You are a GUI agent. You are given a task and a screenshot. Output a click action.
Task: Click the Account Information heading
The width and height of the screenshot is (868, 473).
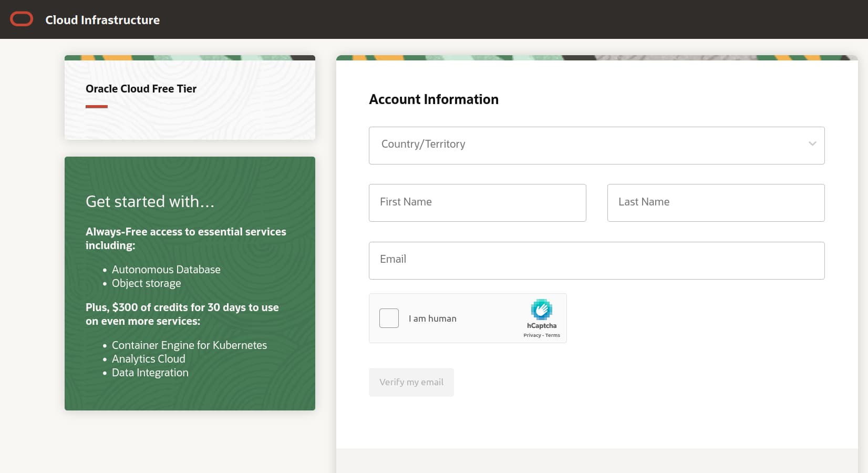[433, 99]
